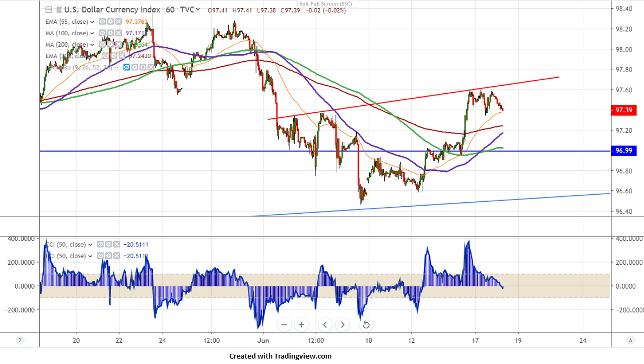Image resolution: width=644 pixels, height=364 pixels.
Task: Show the hidden Ichimoku indicator
Action: [x=126, y=67]
